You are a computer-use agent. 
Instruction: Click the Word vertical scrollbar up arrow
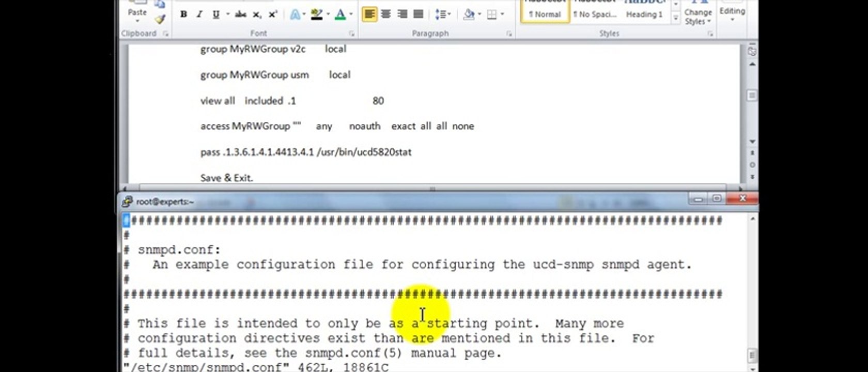pos(752,65)
